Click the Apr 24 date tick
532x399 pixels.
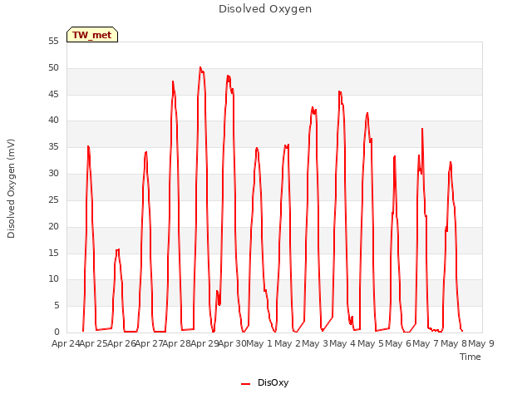pyautogui.click(x=66, y=343)
